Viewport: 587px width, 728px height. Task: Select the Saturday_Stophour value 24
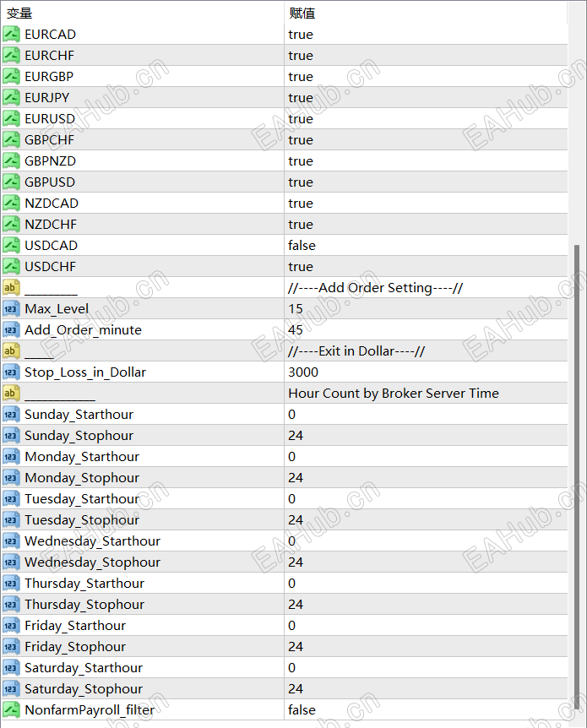click(296, 689)
